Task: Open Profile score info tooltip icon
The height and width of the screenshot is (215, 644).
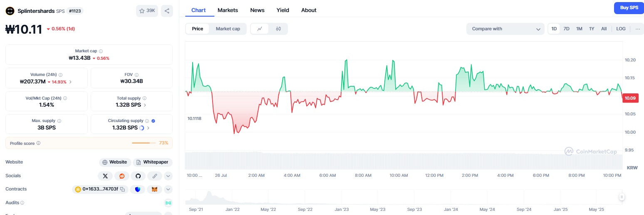Action: point(38,143)
